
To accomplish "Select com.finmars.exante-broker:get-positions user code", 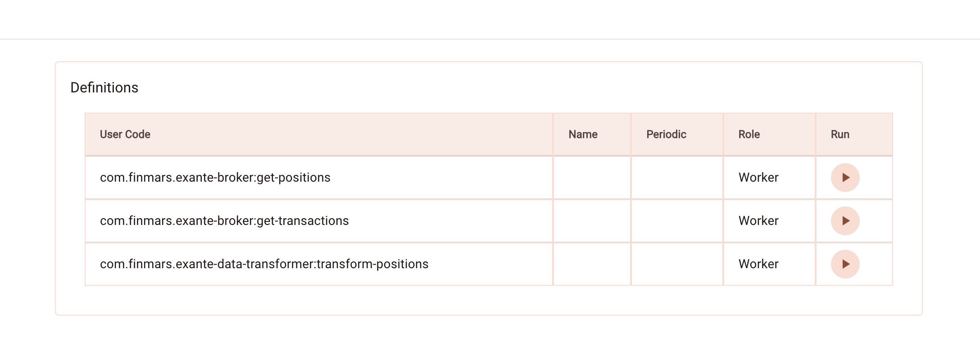I will [215, 178].
